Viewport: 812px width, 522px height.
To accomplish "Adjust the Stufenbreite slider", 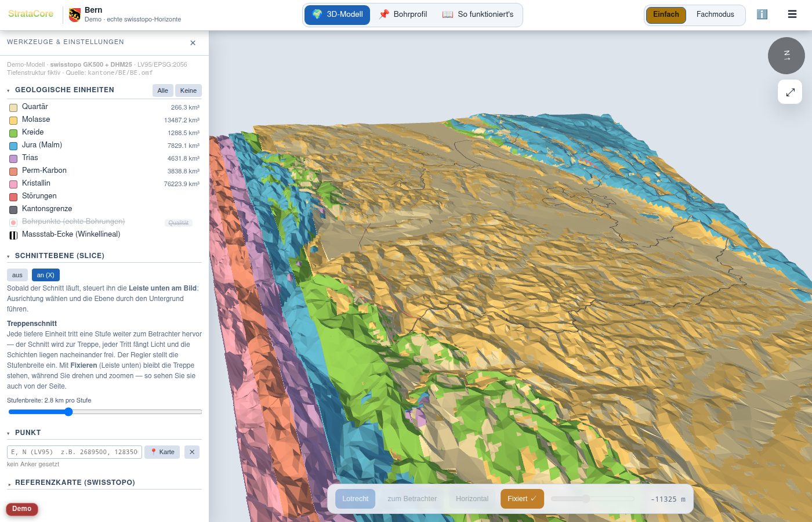I will (105, 412).
